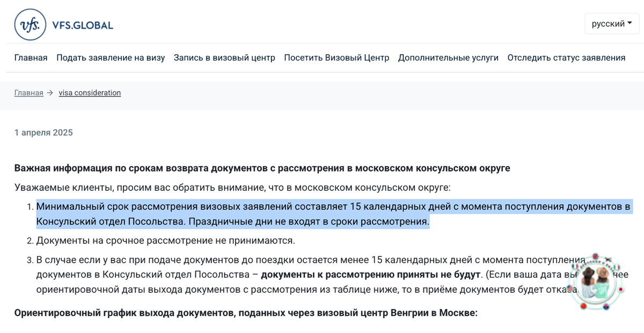
Task: Click Главная in the breadcrumb trail
Action: coord(28,92)
